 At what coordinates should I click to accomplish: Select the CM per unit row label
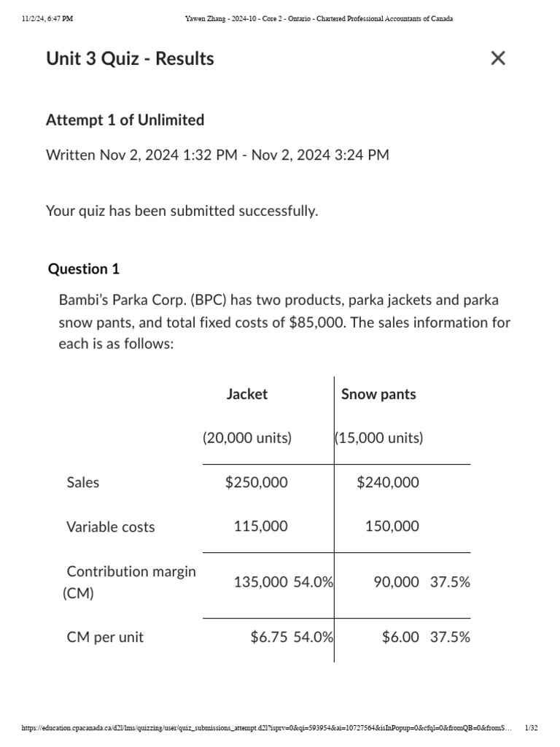(x=105, y=637)
